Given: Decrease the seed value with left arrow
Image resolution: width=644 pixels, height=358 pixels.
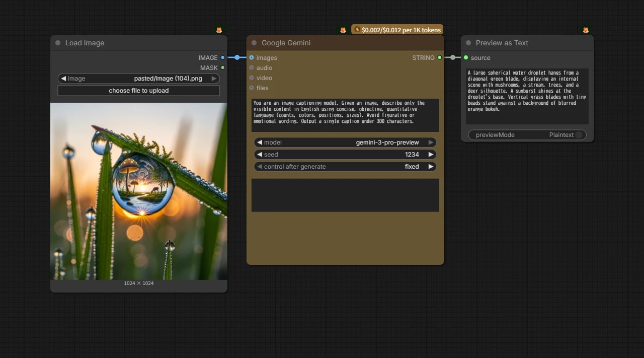Looking at the screenshot, I should [260, 155].
